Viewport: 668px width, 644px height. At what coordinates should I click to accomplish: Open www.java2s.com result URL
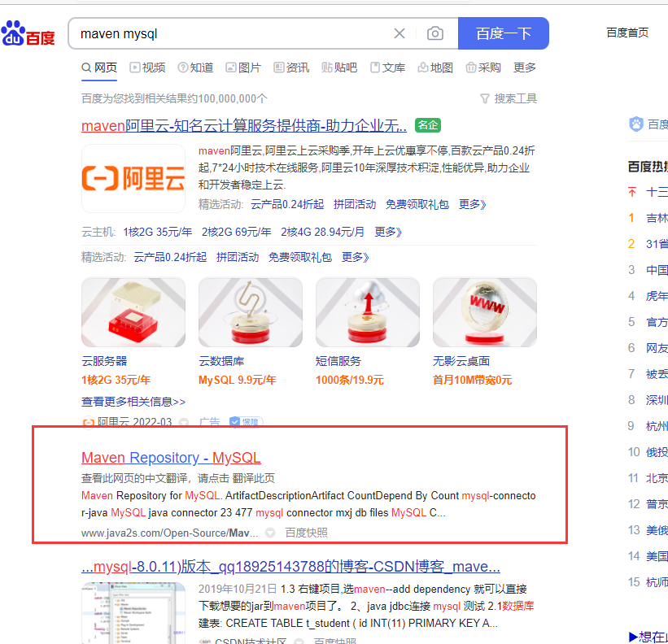point(169,533)
